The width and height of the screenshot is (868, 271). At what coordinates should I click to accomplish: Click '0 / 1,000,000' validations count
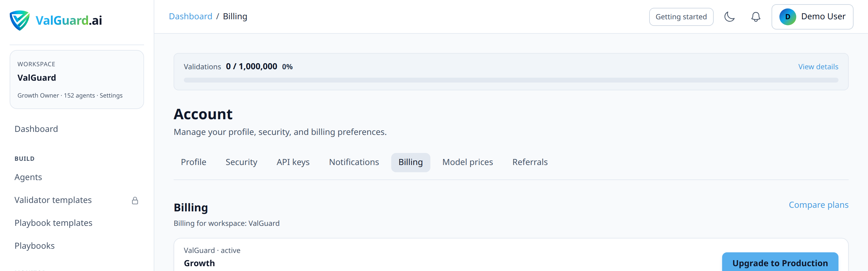(251, 66)
